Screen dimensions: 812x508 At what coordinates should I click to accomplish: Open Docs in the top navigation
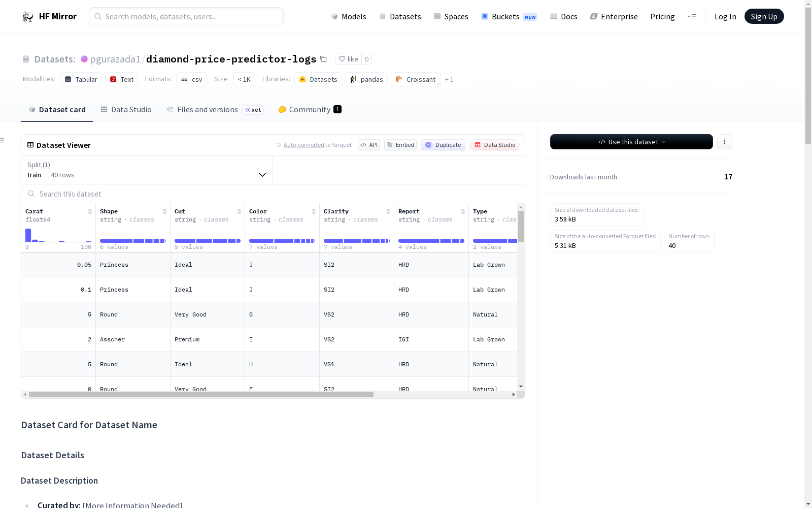[x=564, y=17]
